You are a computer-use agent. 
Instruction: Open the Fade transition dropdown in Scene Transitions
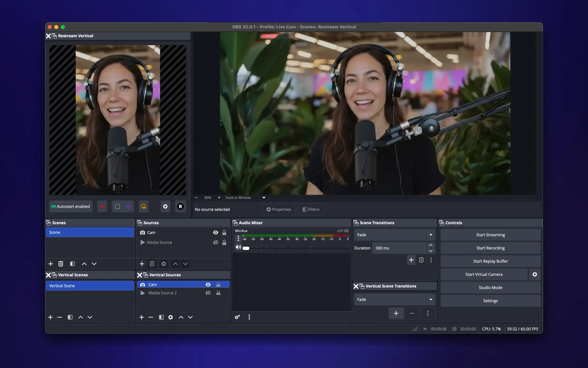[431, 235]
